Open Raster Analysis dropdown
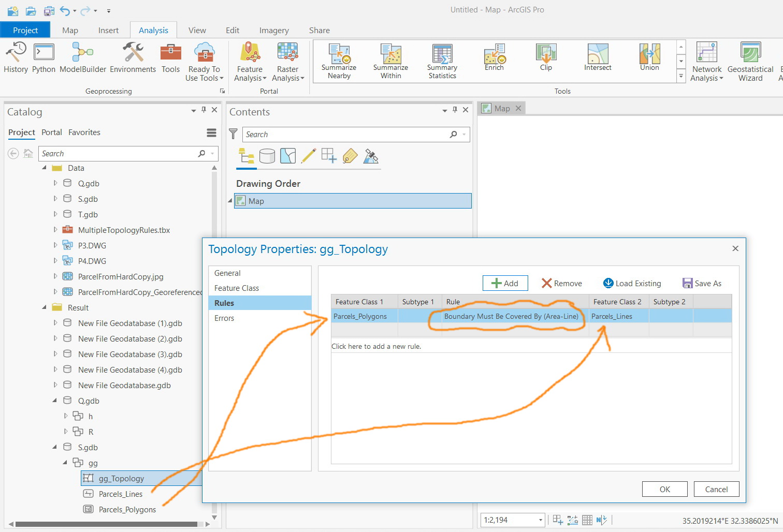Screen dimensions: 783x532 pos(288,62)
